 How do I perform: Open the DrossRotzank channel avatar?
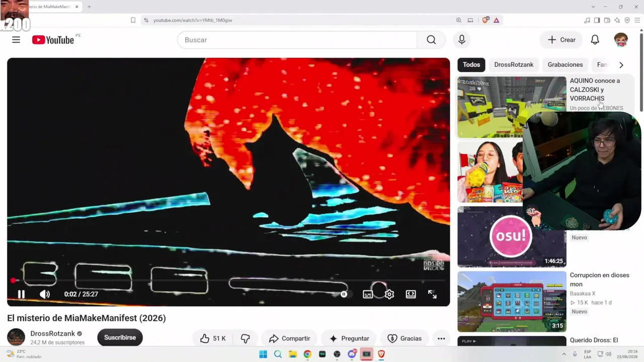tap(16, 337)
